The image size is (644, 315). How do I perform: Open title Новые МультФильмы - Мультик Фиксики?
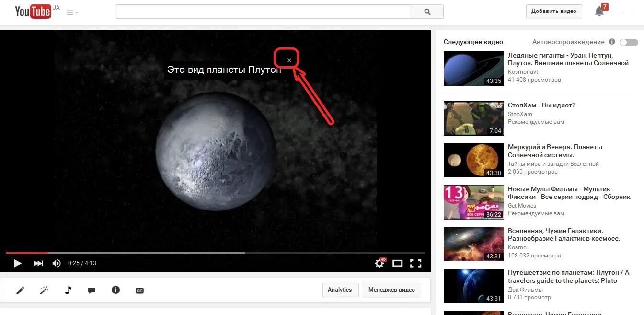coord(569,193)
